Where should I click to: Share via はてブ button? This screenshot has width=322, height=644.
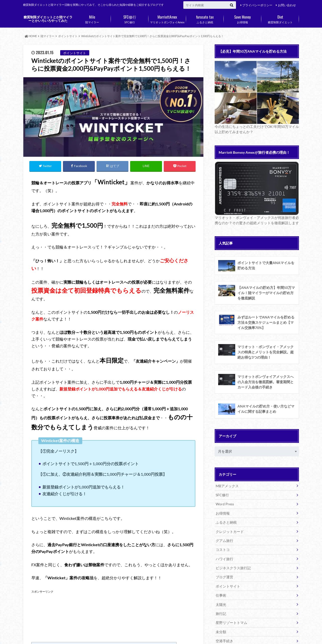112,166
